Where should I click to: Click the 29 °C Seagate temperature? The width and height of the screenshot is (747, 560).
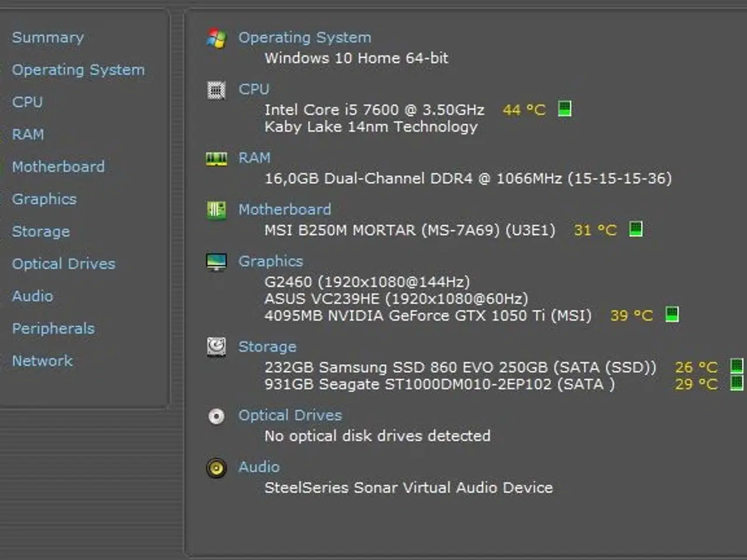696,384
